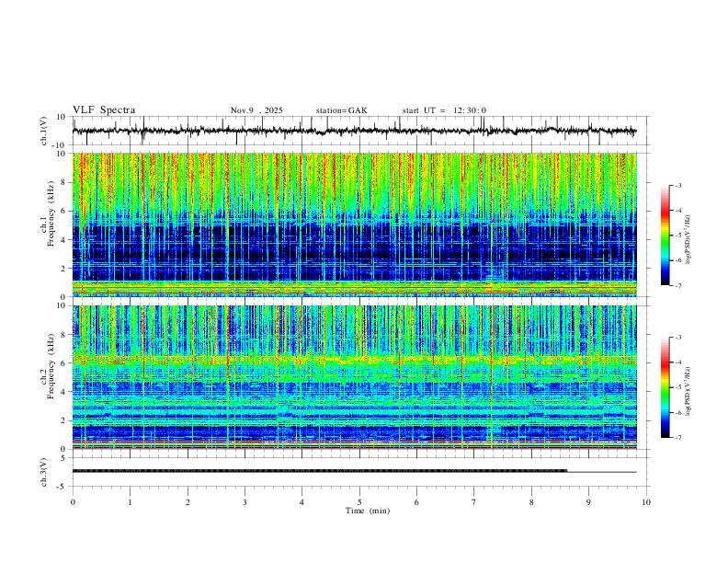The height and width of the screenshot is (563, 728).
Task: Click the ch.1 voltage waveform trace
Action: tap(354, 131)
